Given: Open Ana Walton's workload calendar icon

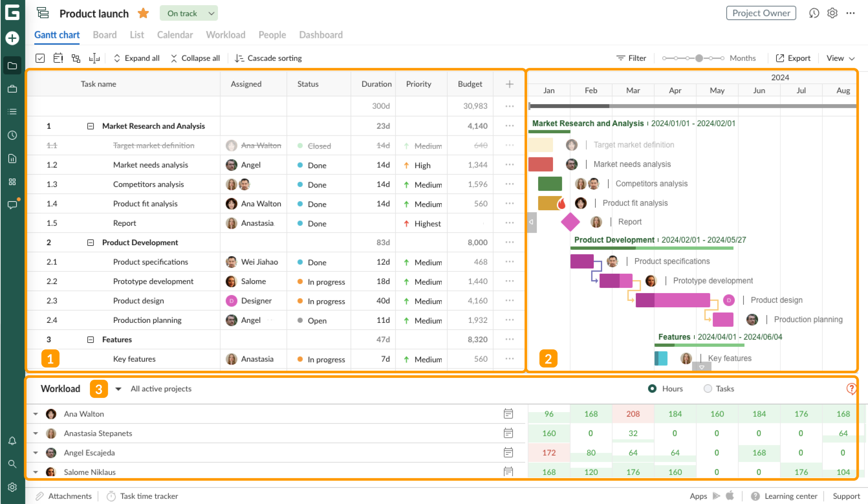Looking at the screenshot, I should pyautogui.click(x=509, y=414).
